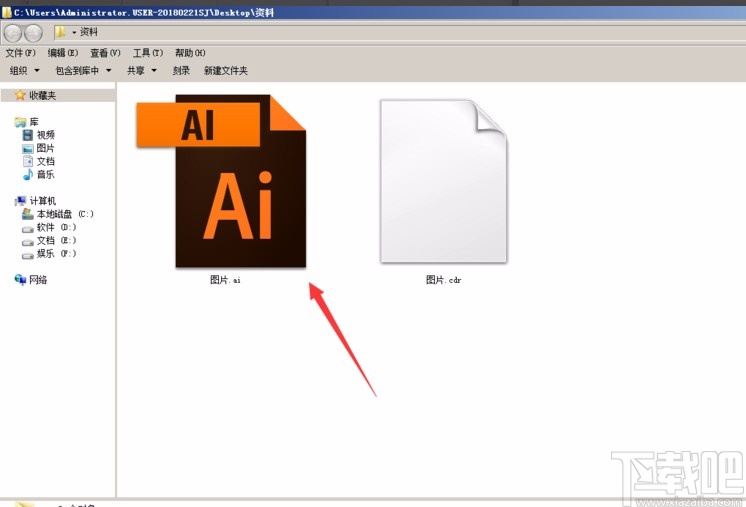Click the 图片.ai file name label
This screenshot has height=507, width=746.
tap(225, 280)
